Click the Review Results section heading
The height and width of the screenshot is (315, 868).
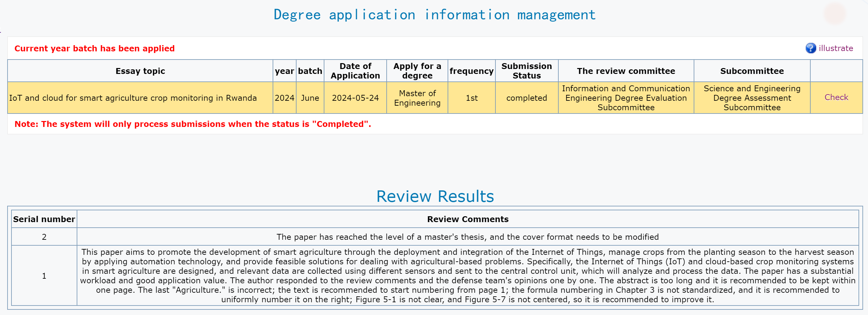tap(435, 196)
